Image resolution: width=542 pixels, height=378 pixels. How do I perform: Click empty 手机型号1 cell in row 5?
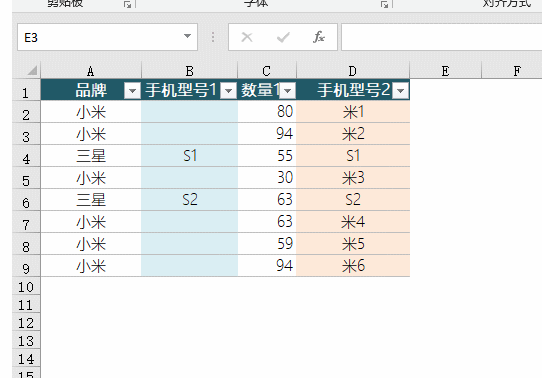click(189, 178)
